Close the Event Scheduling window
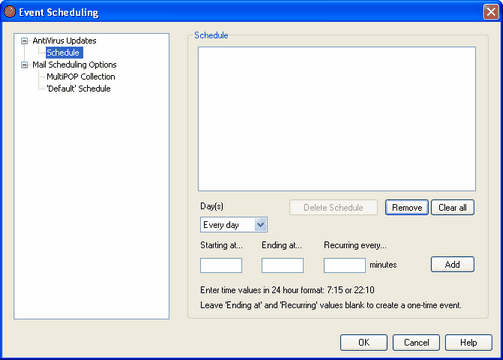The height and width of the screenshot is (360, 503). click(x=491, y=12)
